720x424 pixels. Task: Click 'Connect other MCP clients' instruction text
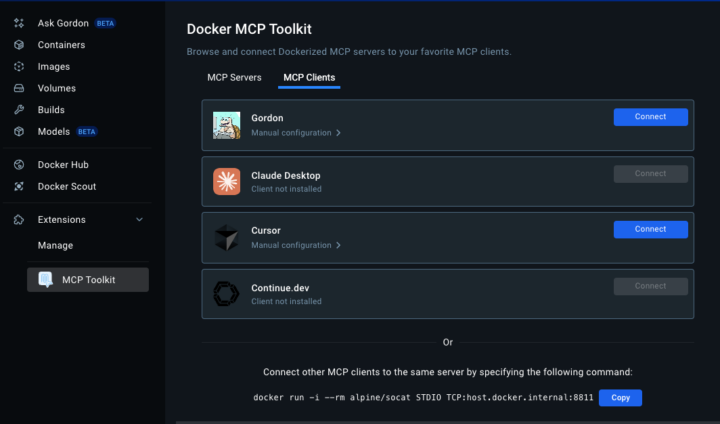(x=448, y=372)
